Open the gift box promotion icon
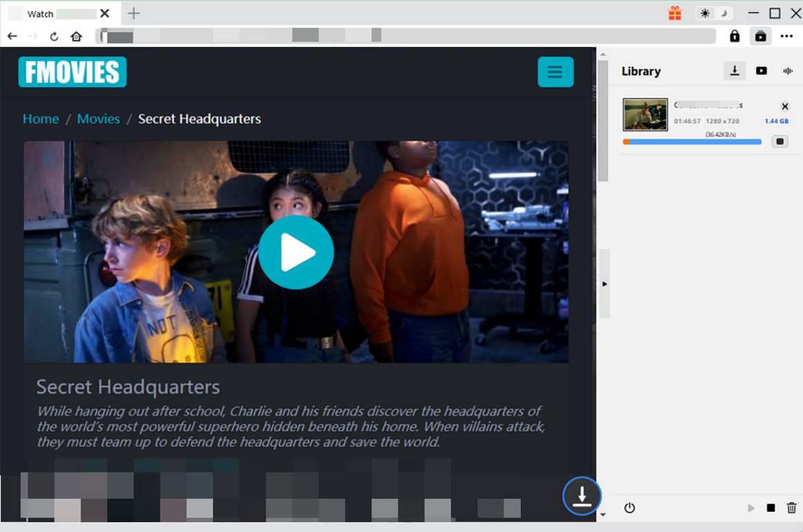803x532 pixels. [x=674, y=14]
